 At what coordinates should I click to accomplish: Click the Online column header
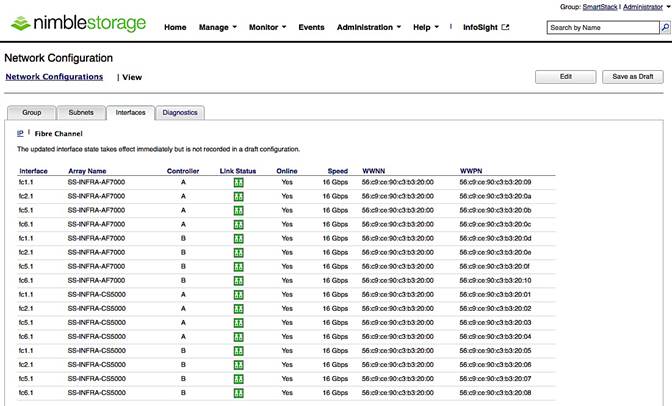(x=287, y=171)
